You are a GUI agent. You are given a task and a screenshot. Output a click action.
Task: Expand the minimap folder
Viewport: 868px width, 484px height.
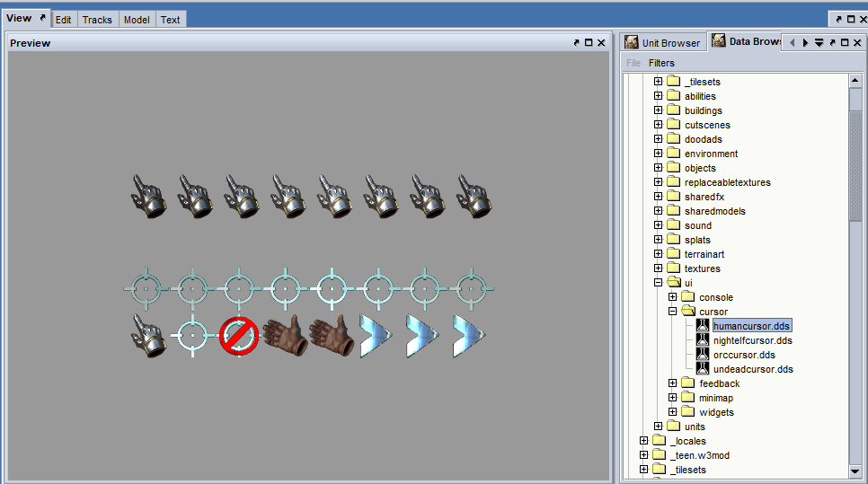(673, 398)
